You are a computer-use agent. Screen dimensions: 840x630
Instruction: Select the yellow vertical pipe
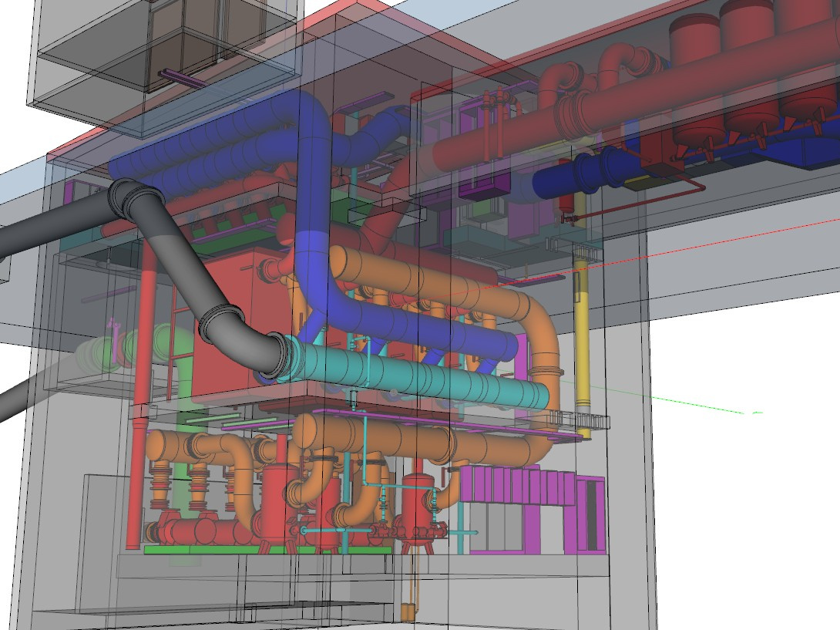point(581,343)
